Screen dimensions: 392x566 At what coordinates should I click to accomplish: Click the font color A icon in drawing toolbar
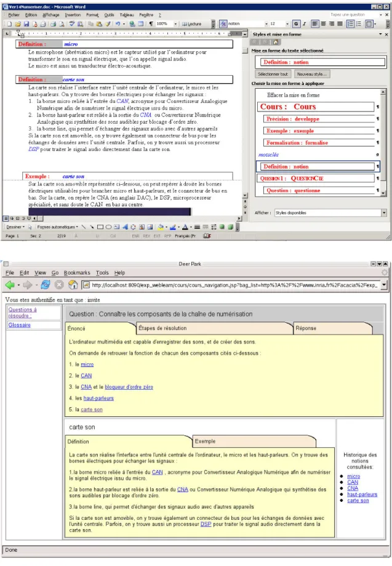185,227
